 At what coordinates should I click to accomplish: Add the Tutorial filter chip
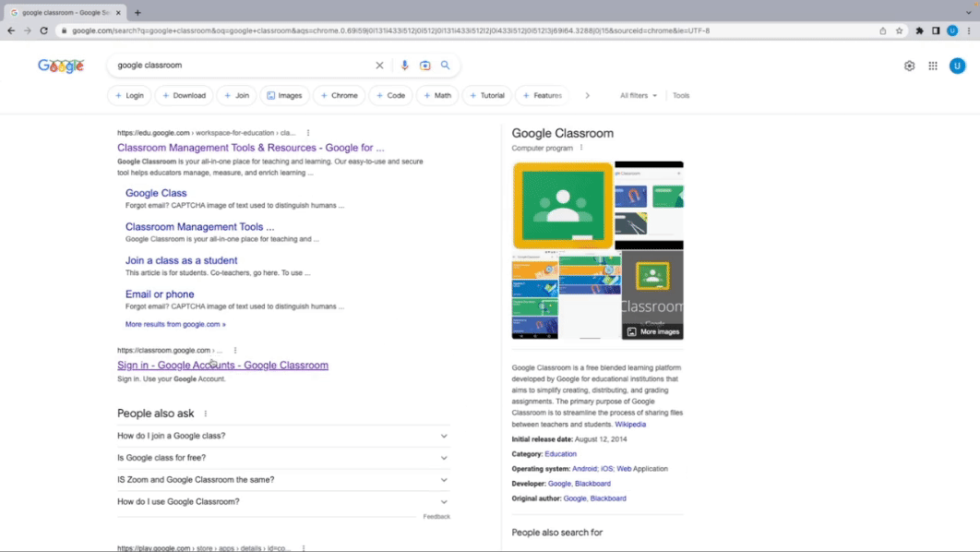(487, 96)
